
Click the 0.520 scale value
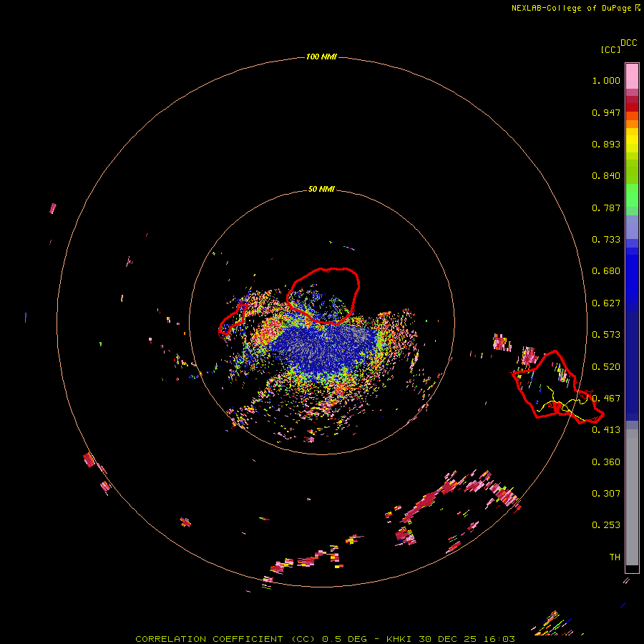[606, 367]
